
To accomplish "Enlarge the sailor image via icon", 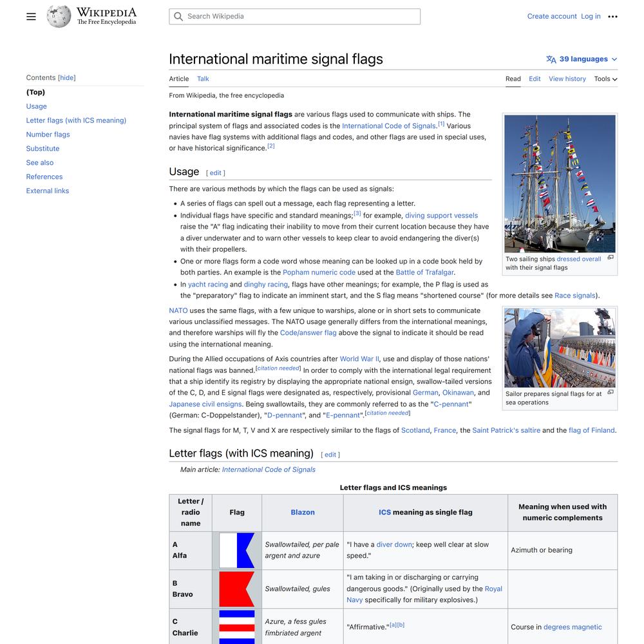I will (x=611, y=392).
